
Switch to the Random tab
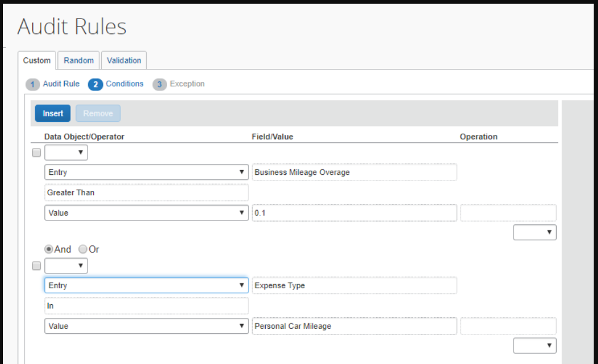pyautogui.click(x=78, y=60)
